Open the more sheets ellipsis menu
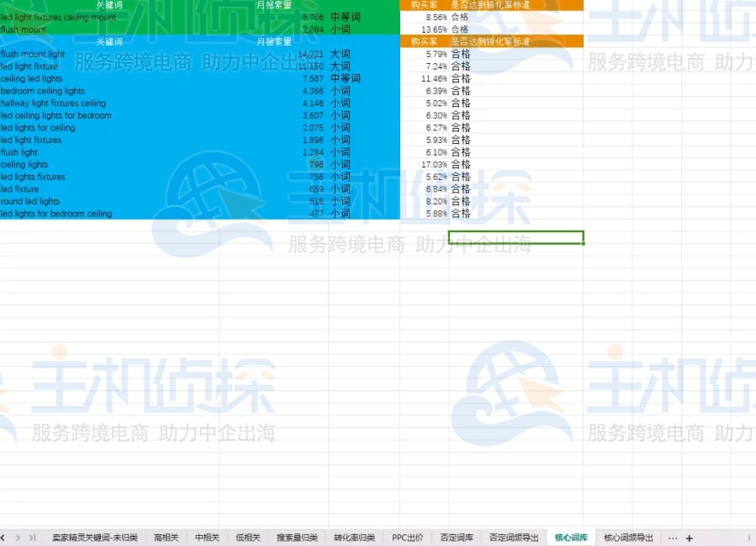Screen dimensions: 756x546 (672, 538)
